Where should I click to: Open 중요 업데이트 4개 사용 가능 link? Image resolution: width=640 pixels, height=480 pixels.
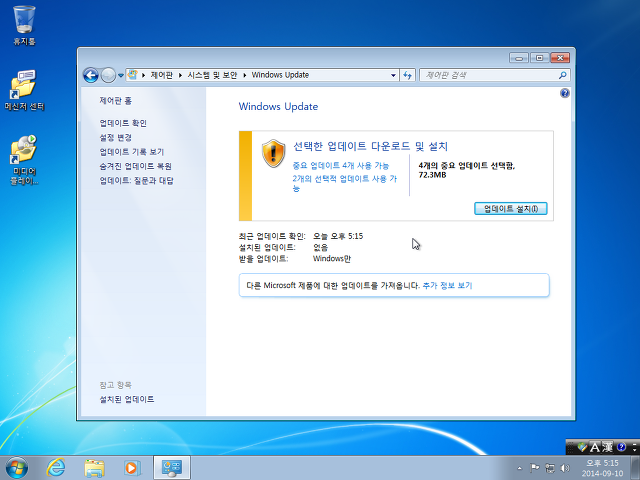(x=341, y=165)
